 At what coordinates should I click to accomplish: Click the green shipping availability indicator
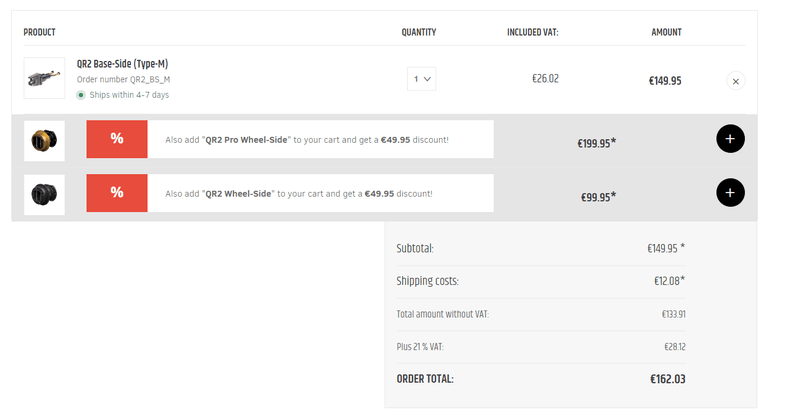pyautogui.click(x=81, y=95)
